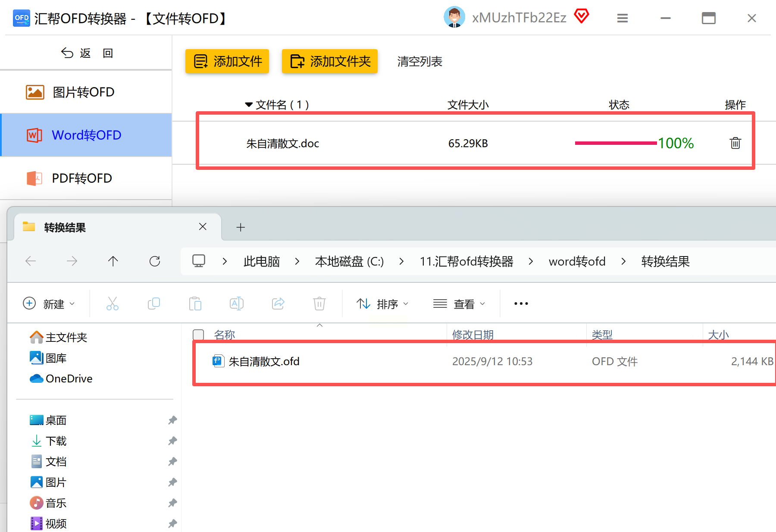Click the 添加文件 button
Viewport: 776px width, 532px height.
click(227, 61)
